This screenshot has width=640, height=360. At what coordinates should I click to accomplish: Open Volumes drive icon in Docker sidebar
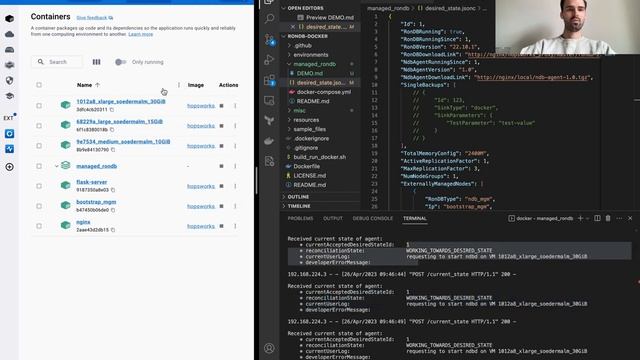(x=9, y=50)
